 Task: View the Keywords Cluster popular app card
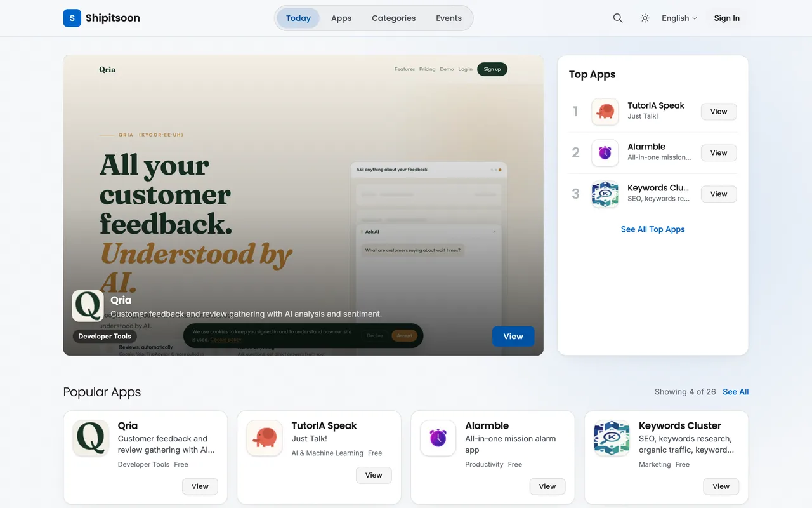click(x=721, y=486)
